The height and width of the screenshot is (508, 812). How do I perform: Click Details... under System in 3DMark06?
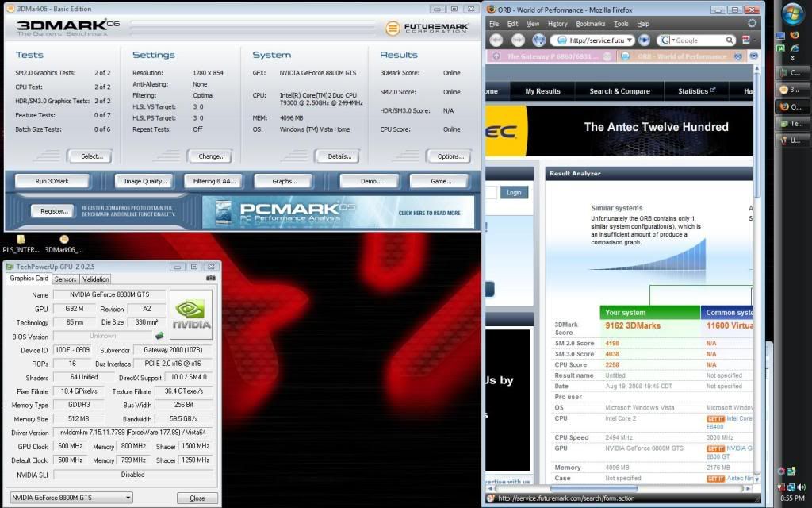[337, 156]
